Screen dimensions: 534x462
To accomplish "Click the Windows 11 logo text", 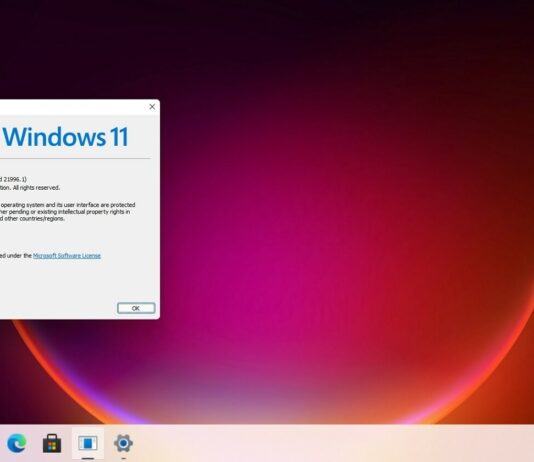I will click(65, 137).
